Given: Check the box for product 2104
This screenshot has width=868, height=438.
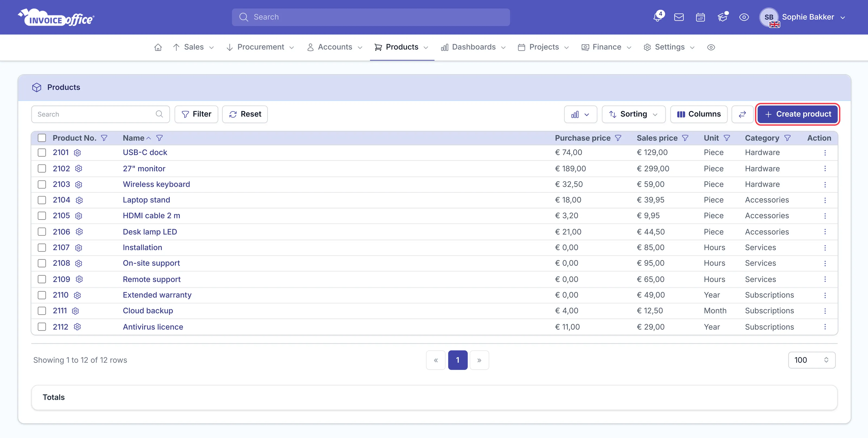Looking at the screenshot, I should (x=42, y=200).
